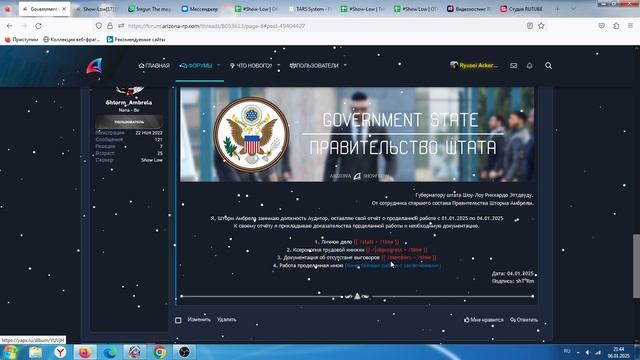This screenshot has height=360, width=640.
Task: Toggle reader view in address bar
Action: pyautogui.click(x=530, y=26)
